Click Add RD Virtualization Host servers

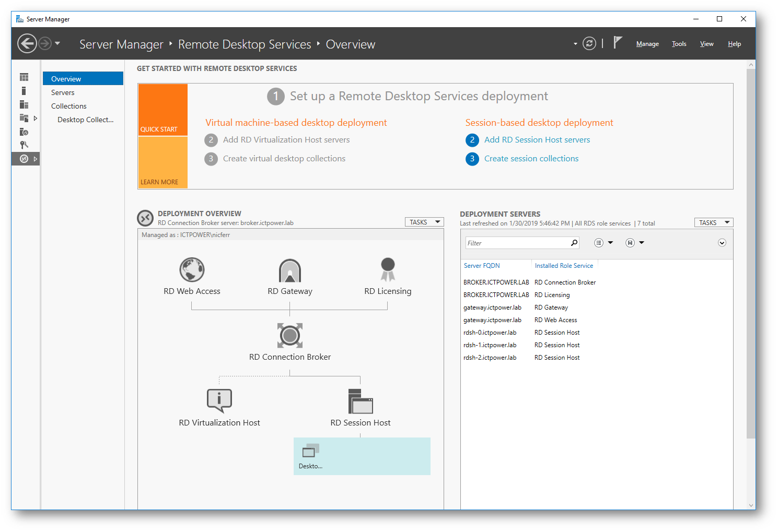[x=286, y=140]
